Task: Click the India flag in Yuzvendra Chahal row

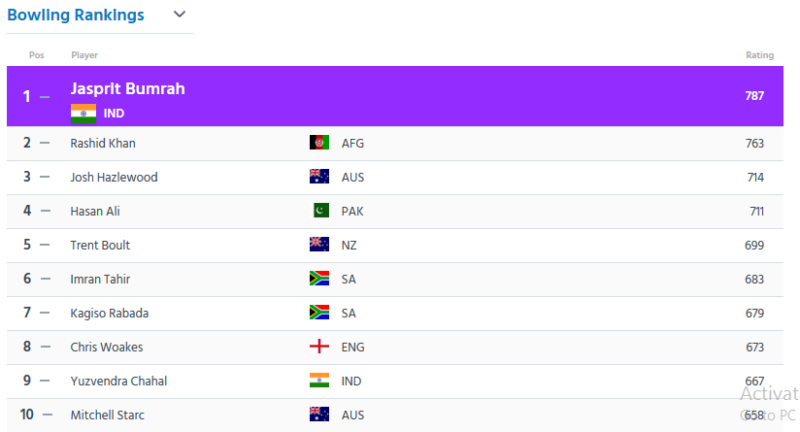Action: [x=319, y=380]
